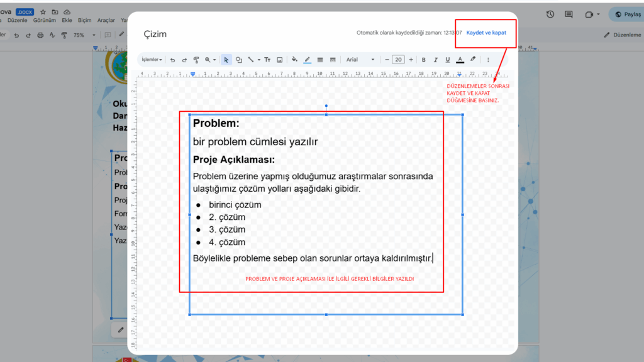Decrease font size with minus button
644x362 pixels.
(x=387, y=60)
